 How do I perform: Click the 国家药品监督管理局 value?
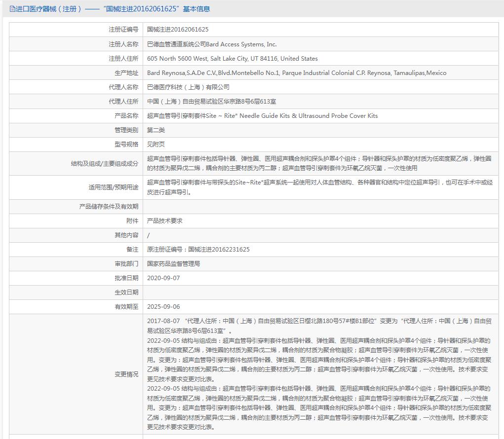[x=174, y=264]
